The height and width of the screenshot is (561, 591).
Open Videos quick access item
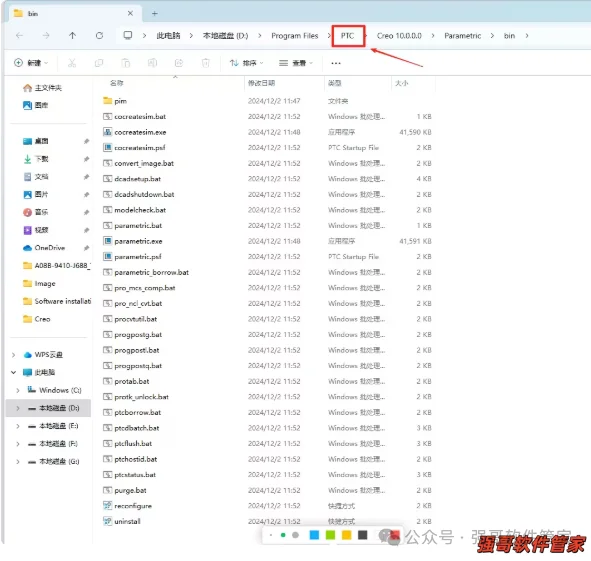click(x=35, y=230)
